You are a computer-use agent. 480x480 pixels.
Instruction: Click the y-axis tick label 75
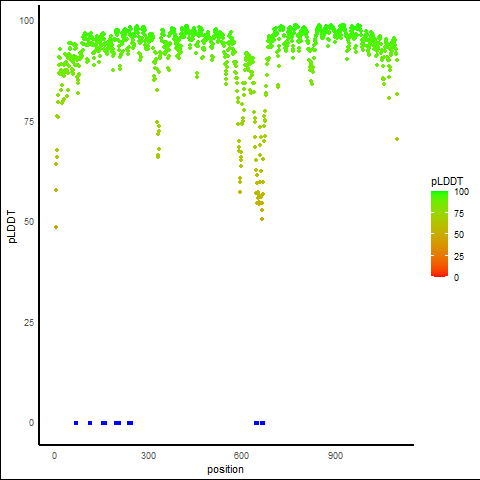click(x=29, y=122)
